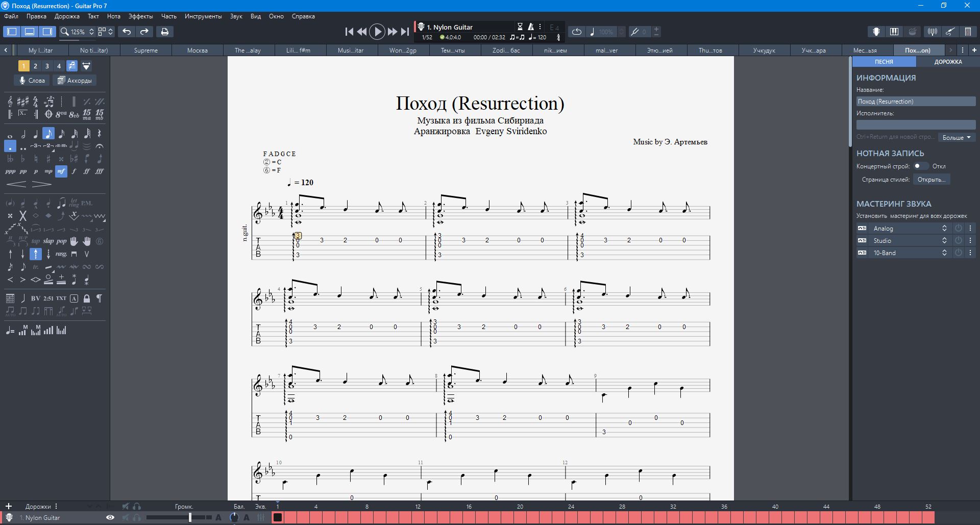This screenshot has width=980, height=525.
Task: Toggle the Концертный строй switch
Action: [920, 166]
